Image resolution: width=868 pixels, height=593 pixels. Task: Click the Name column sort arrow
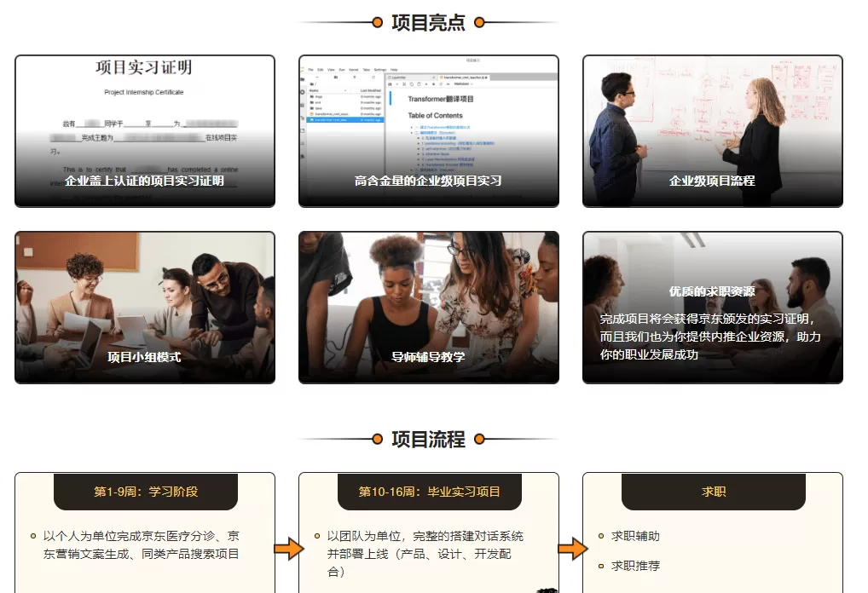point(345,90)
